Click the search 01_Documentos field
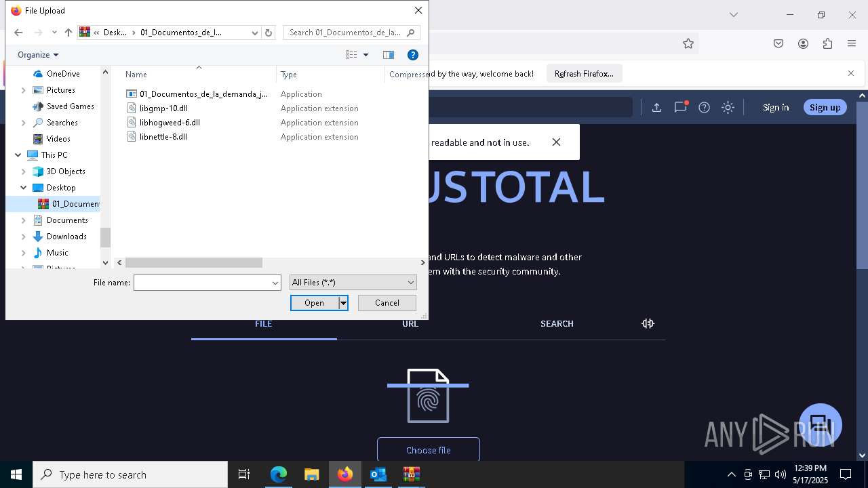The width and height of the screenshot is (868, 488). [x=351, y=33]
